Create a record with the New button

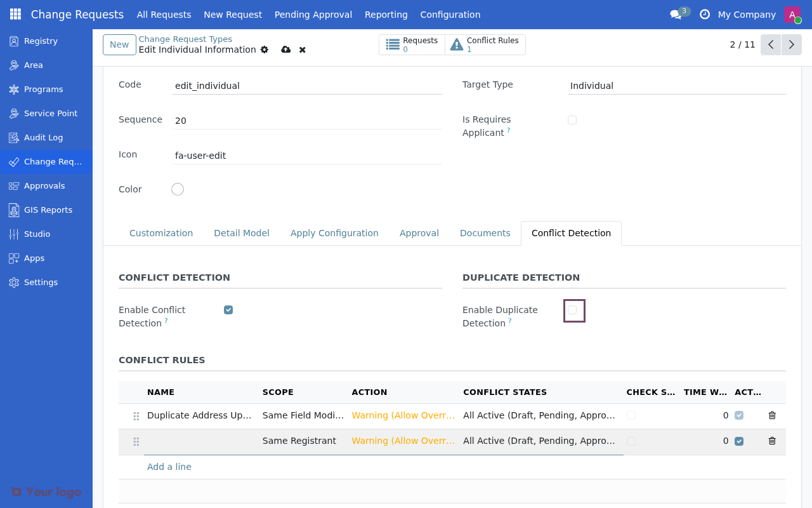[x=119, y=44]
